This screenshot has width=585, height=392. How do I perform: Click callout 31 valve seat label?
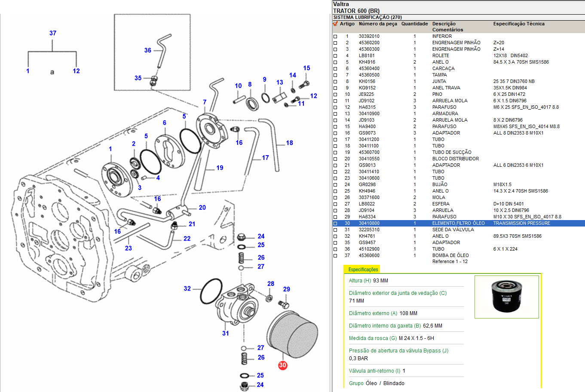pos(225,333)
